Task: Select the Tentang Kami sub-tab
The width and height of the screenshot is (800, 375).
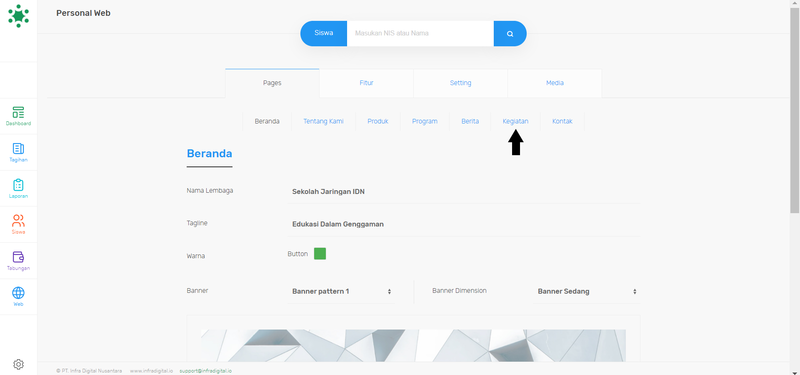Action: pyautogui.click(x=323, y=121)
